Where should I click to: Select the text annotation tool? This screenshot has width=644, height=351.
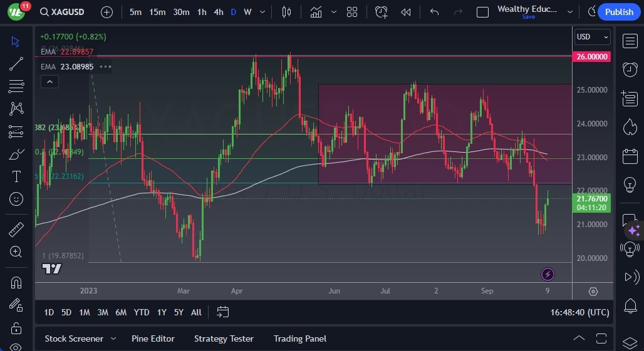(16, 176)
